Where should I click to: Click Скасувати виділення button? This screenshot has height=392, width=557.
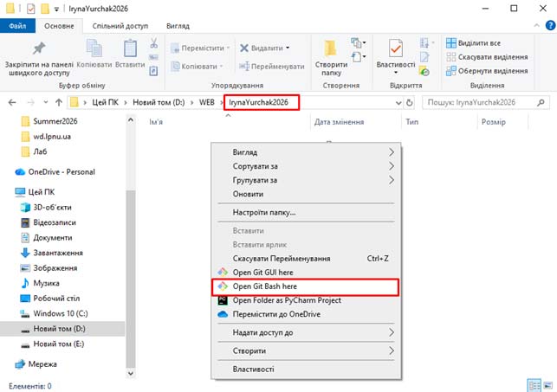[487, 57]
